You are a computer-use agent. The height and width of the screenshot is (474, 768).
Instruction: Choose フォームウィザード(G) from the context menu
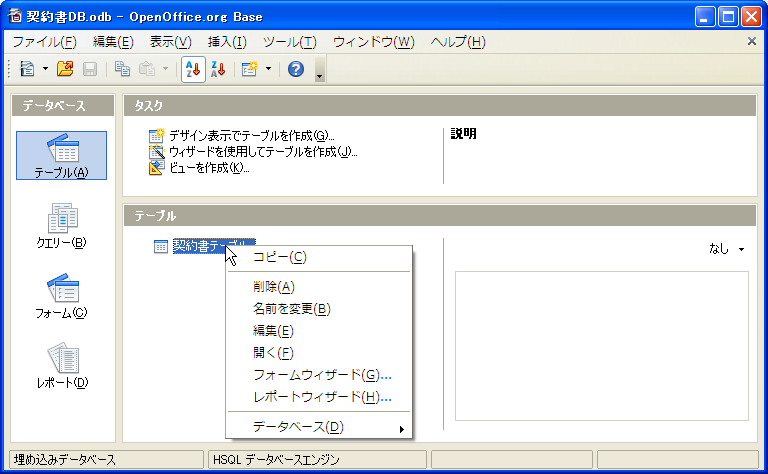tap(318, 375)
